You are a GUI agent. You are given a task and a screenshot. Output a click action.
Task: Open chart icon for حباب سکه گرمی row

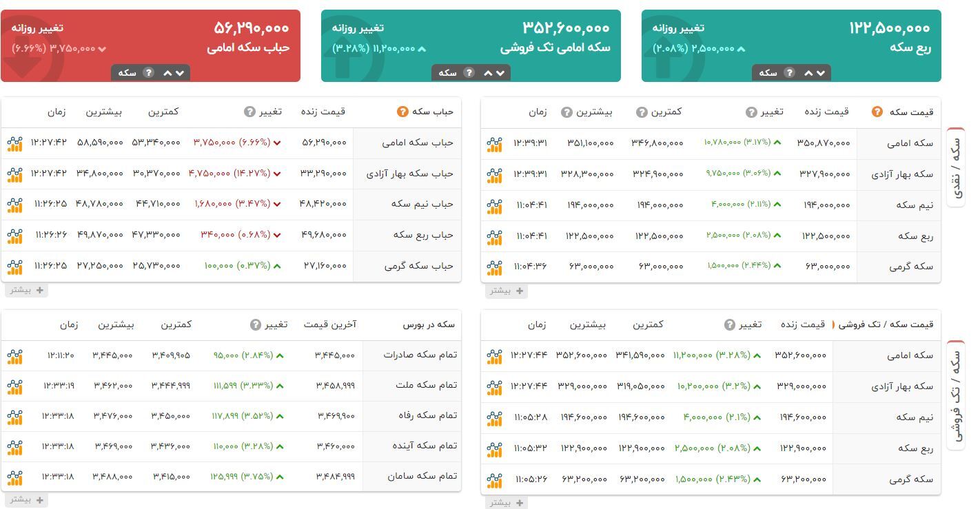point(14,266)
